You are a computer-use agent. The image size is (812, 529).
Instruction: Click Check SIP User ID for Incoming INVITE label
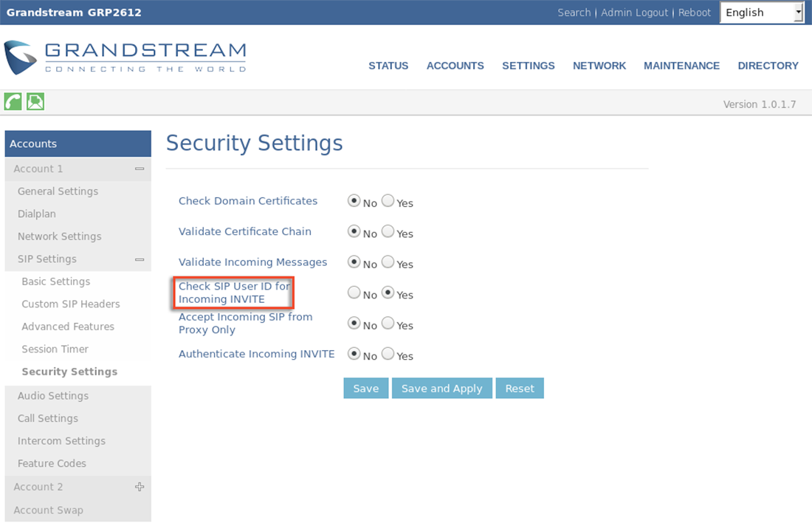(234, 293)
